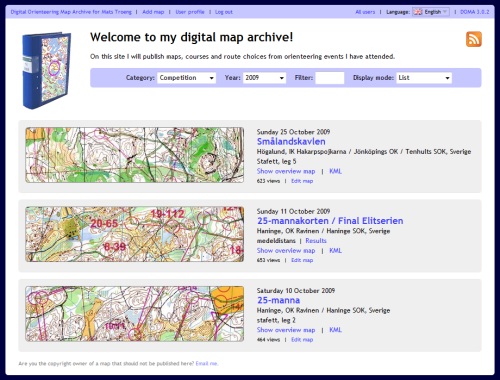Show overview map for Smålandskavlen
Image resolution: width=500 pixels, height=380 pixels.
(286, 171)
